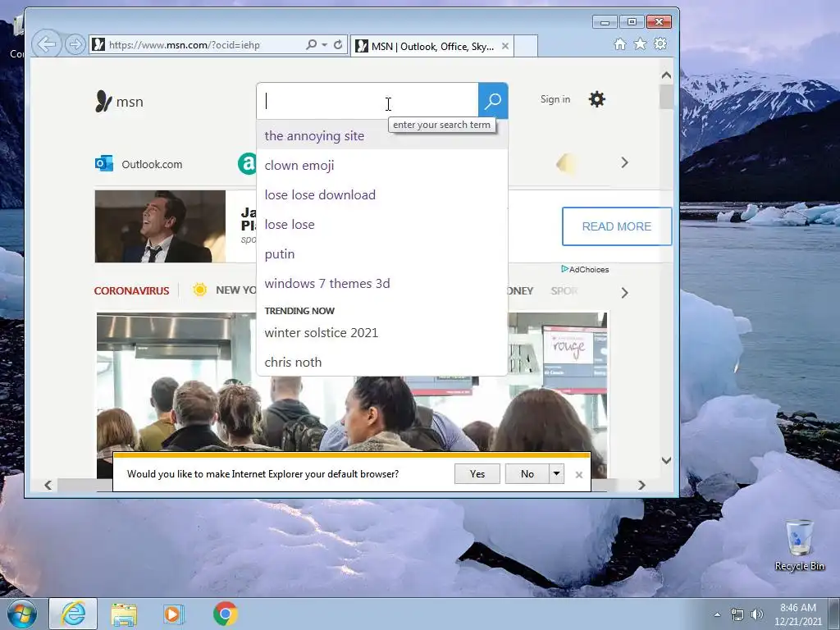
Task: Open a new blank tab
Action: point(526,46)
